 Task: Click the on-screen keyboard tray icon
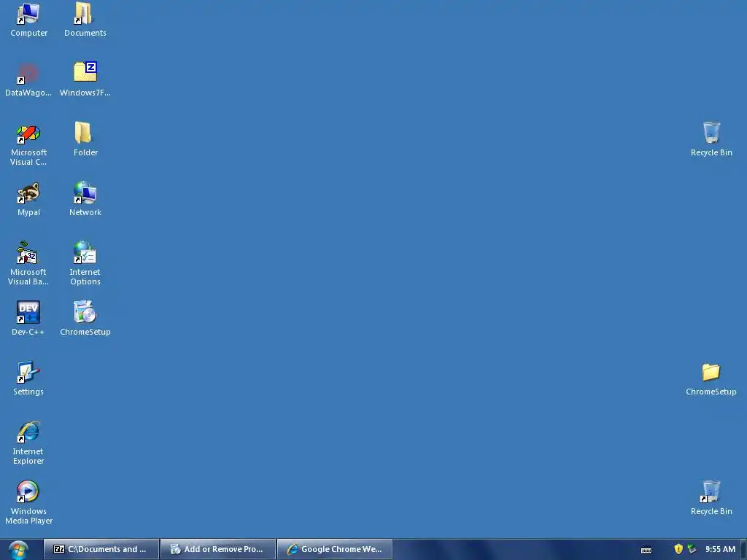[646, 550]
